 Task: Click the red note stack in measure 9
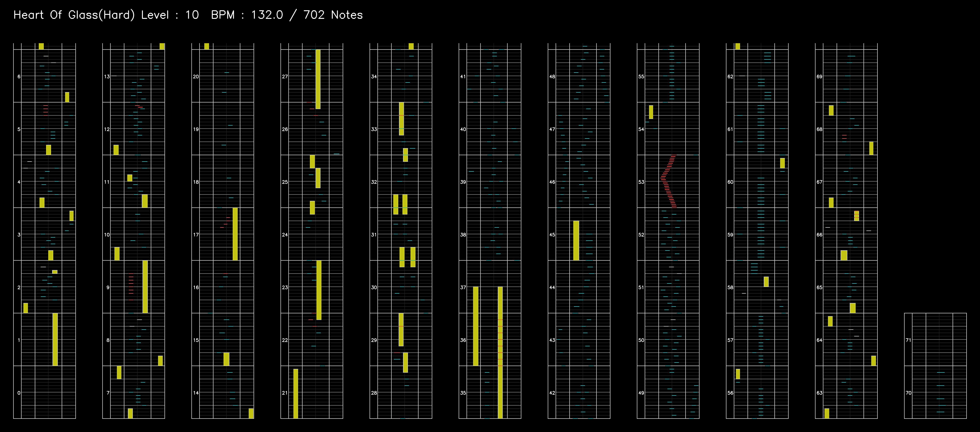131,287
